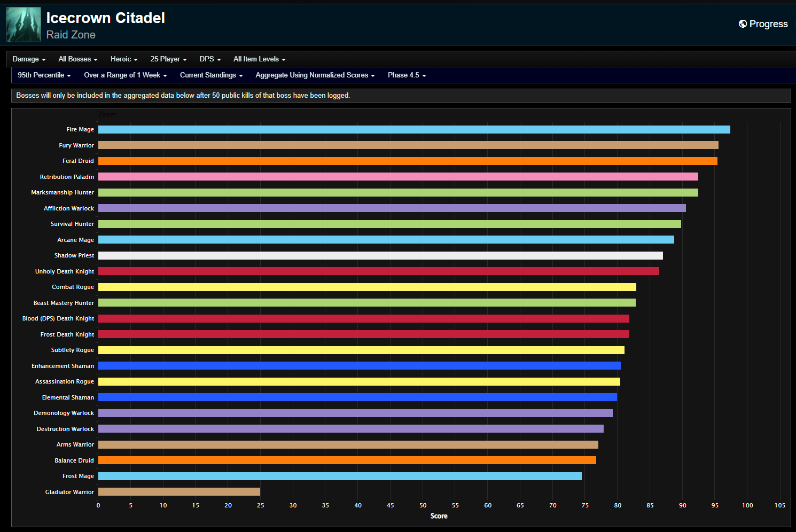Screen dimensions: 796x532
Task: Open the 25 Player size dropdown
Action: click(x=168, y=59)
